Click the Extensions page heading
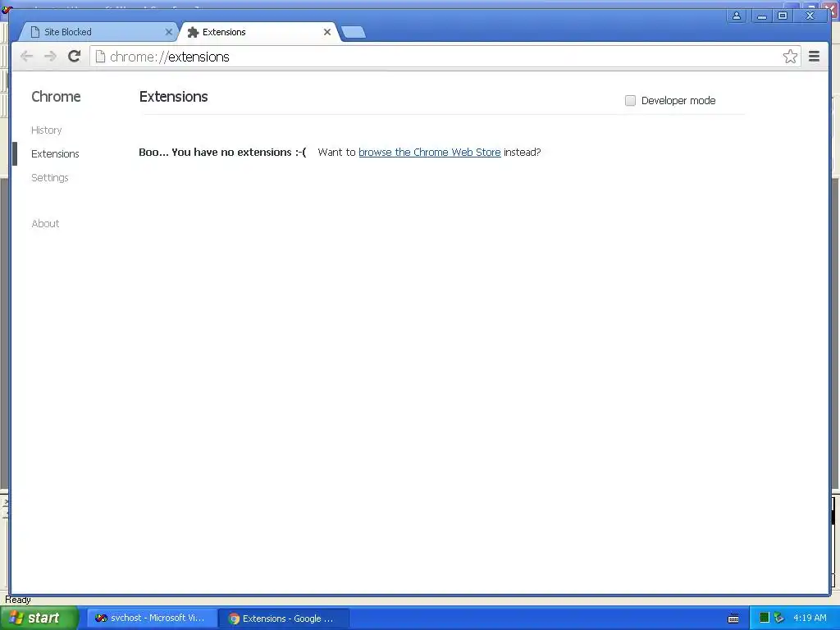The width and height of the screenshot is (840, 630). click(x=173, y=97)
